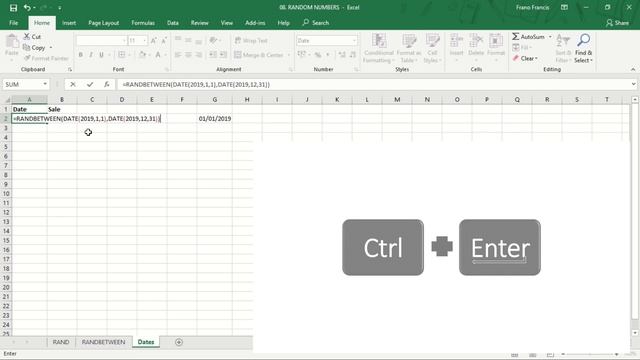Open the AutoSum dropdown arrow
The width and height of the screenshot is (640, 360).
550,37
